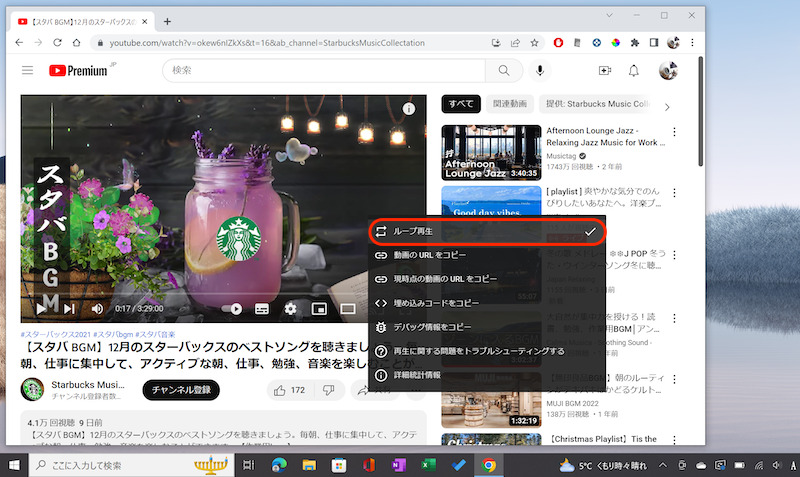Mute the video using speaker icon

click(97, 308)
